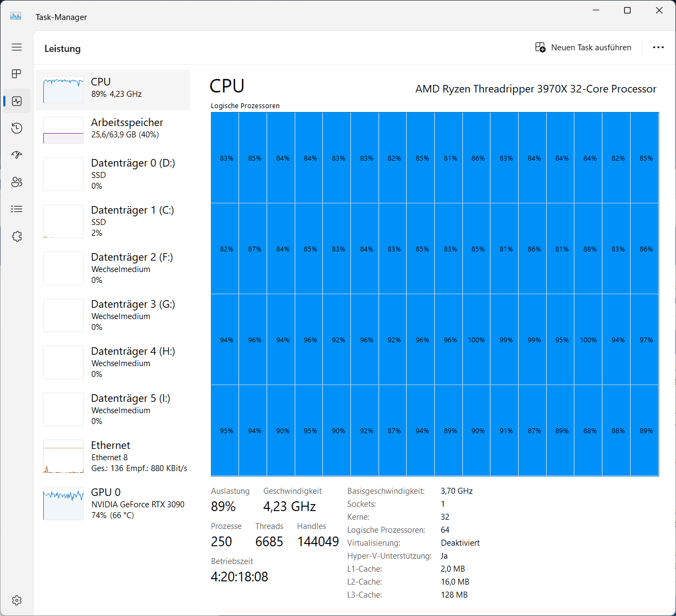Select Datenträger 4 (H:) entry
The width and height of the screenshot is (676, 616).
point(113,362)
